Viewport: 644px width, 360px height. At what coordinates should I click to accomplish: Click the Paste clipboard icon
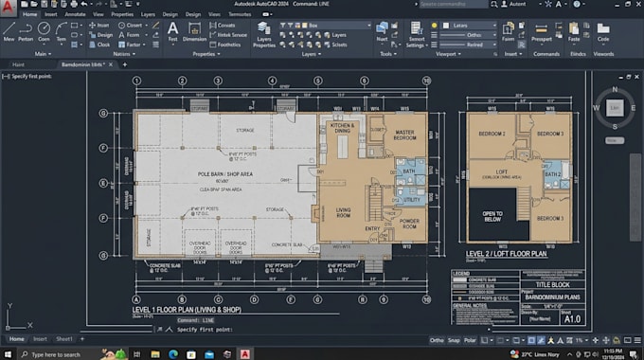pos(574,31)
